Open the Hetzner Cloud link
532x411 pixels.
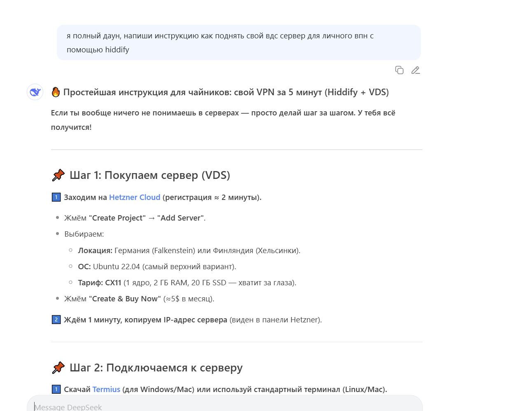click(x=135, y=197)
